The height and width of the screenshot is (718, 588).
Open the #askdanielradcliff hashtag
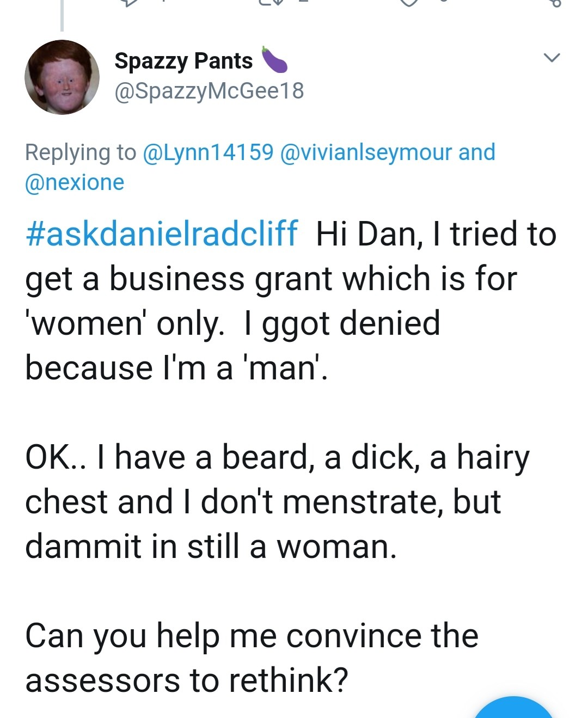coord(162,234)
